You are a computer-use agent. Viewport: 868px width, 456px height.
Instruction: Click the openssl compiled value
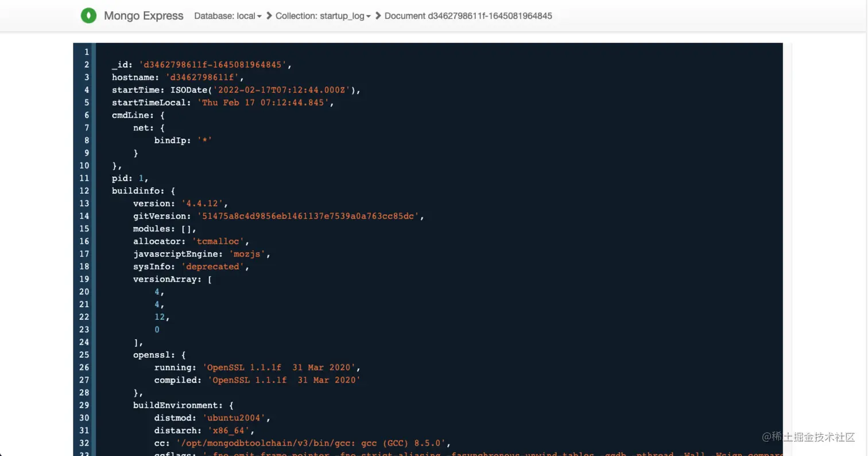click(284, 380)
